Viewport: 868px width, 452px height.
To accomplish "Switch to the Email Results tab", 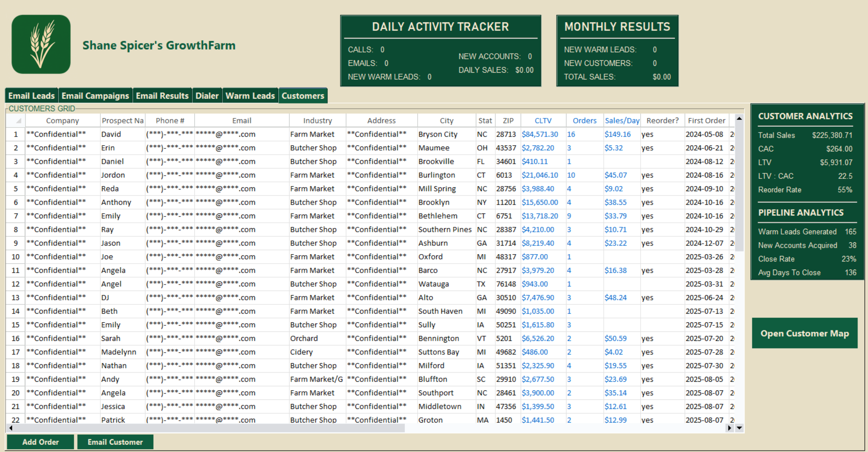I will point(162,95).
